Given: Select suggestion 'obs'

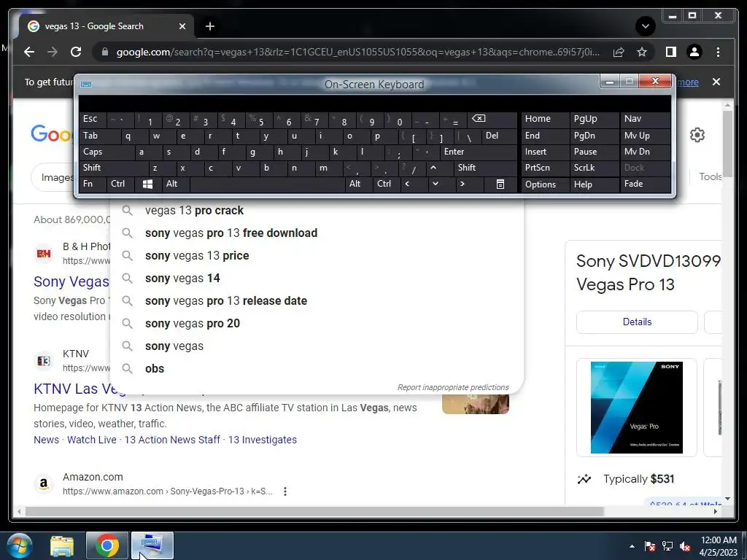Looking at the screenshot, I should [317, 368].
